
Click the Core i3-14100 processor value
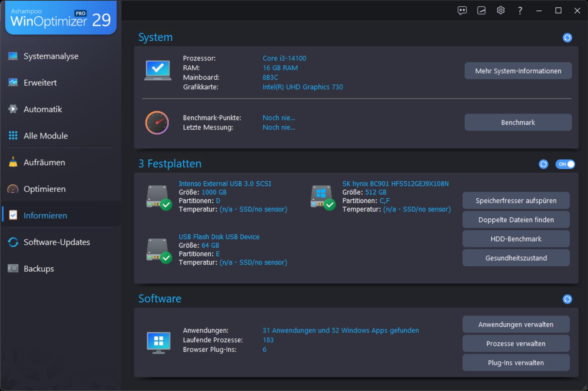(x=284, y=58)
